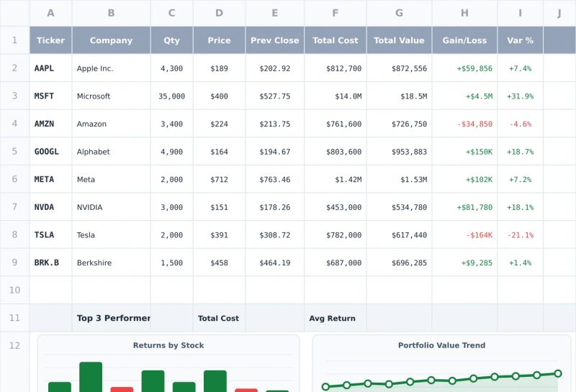
Task: Select variance cell +1.4%
Action: [x=520, y=263]
